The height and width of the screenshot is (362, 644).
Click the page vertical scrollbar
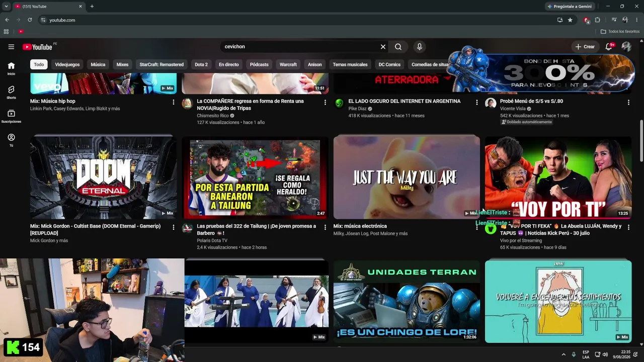(x=641, y=141)
